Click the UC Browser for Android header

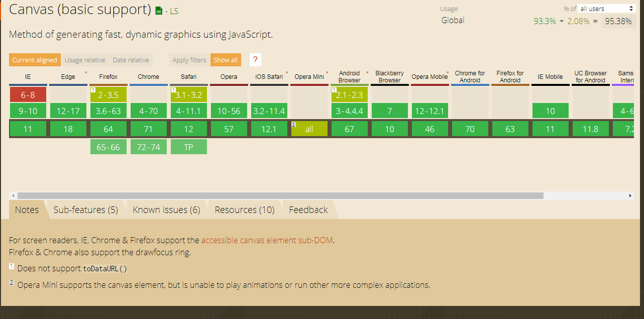coord(590,77)
